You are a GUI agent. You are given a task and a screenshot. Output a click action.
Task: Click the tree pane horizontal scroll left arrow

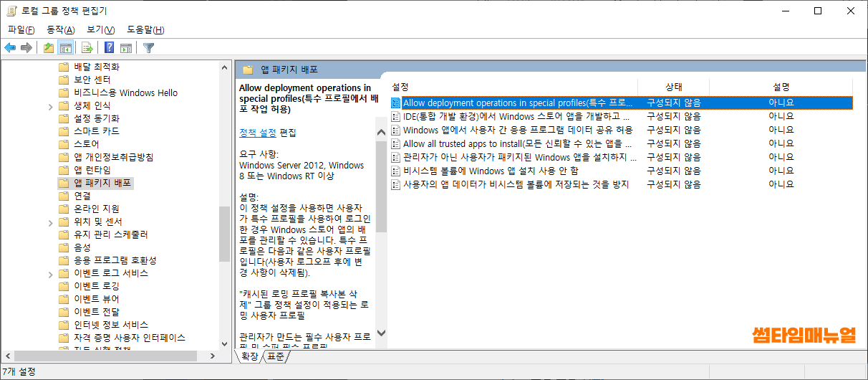pyautogui.click(x=7, y=356)
